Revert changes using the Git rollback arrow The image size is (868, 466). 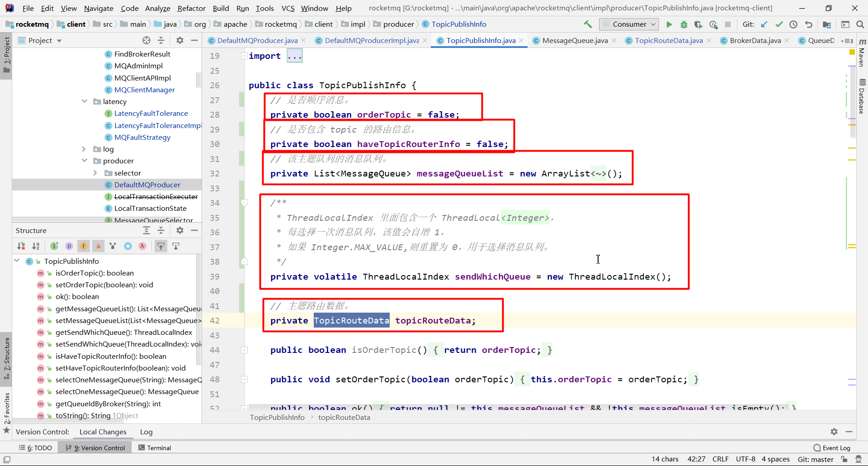click(809, 24)
